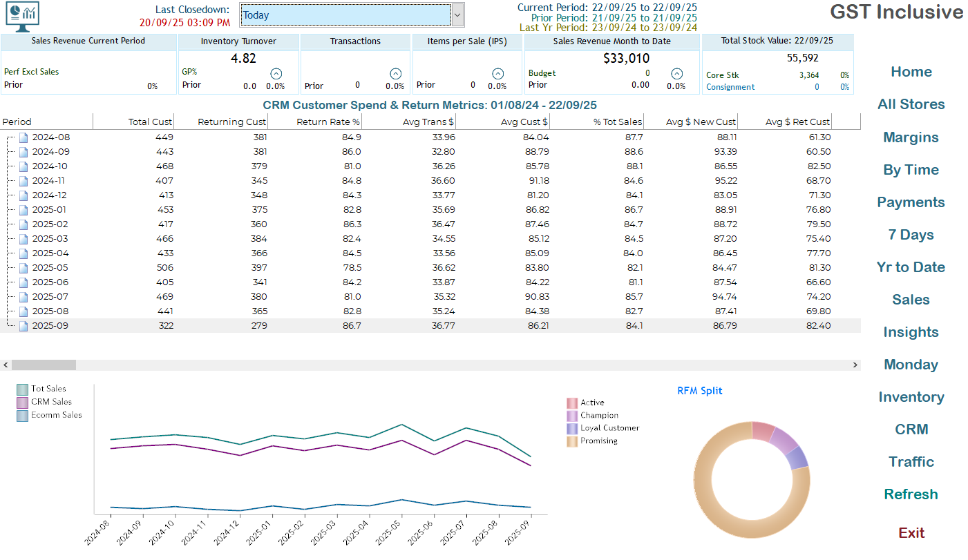Sort by the Return Rate % column header

coord(328,122)
